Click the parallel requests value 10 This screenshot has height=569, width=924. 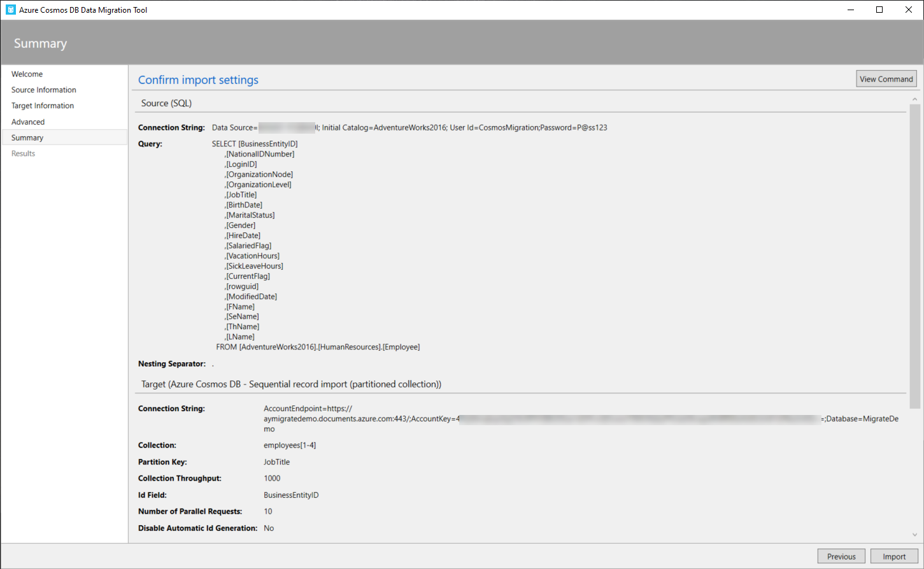(x=268, y=512)
